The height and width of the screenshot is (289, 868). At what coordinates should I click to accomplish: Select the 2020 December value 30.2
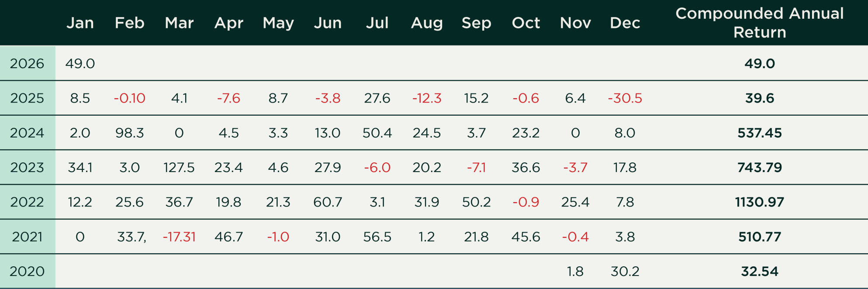coord(625,272)
